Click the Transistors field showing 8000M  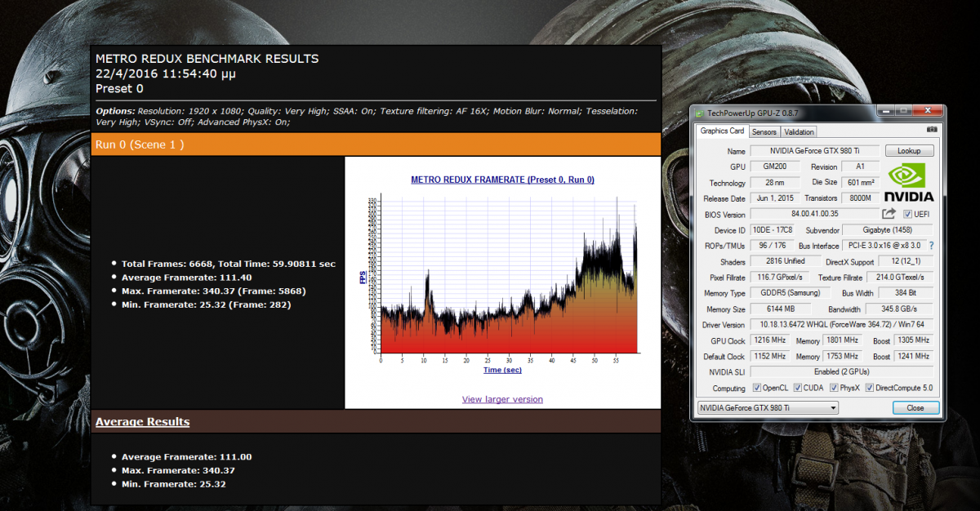click(x=861, y=198)
